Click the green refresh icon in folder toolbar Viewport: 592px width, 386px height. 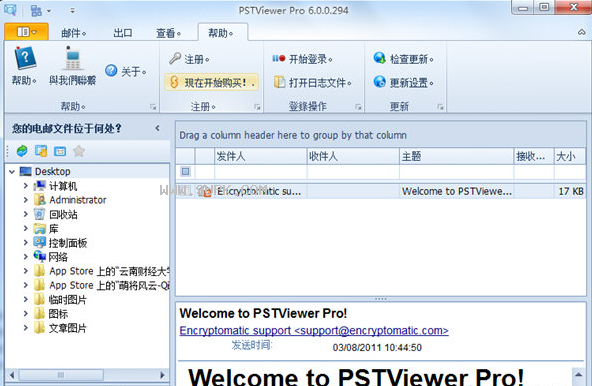coord(22,151)
